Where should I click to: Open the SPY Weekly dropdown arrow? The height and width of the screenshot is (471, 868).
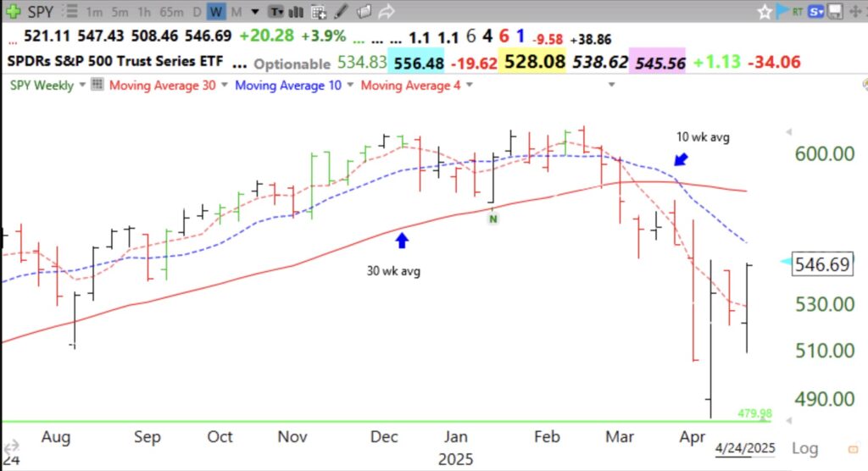point(82,85)
